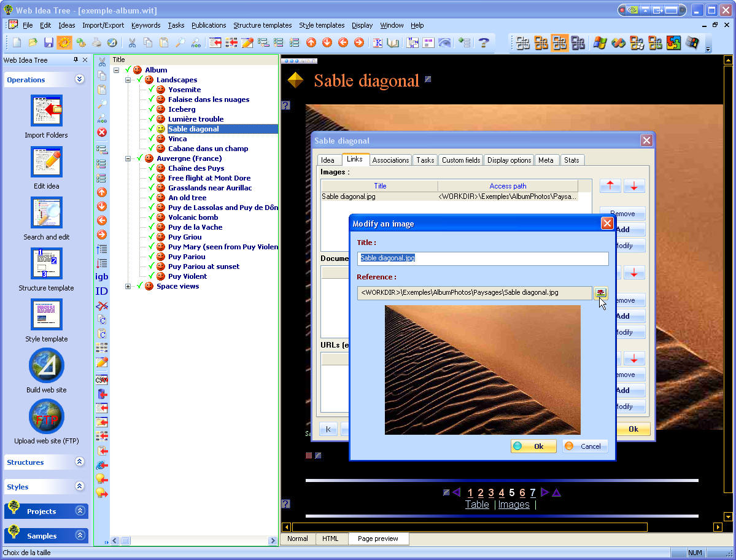Click the scissors Cut icon in main toolbar
This screenshot has width=736, height=560.
(x=131, y=42)
